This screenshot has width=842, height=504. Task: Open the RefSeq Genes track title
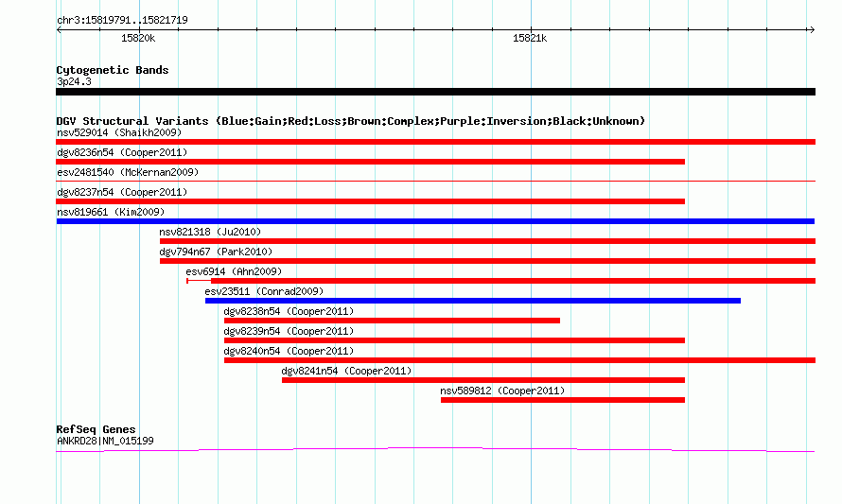pos(96,429)
